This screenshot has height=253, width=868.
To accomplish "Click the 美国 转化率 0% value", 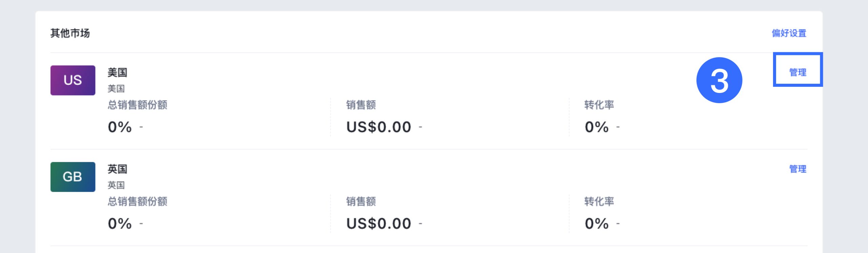I will pos(596,127).
